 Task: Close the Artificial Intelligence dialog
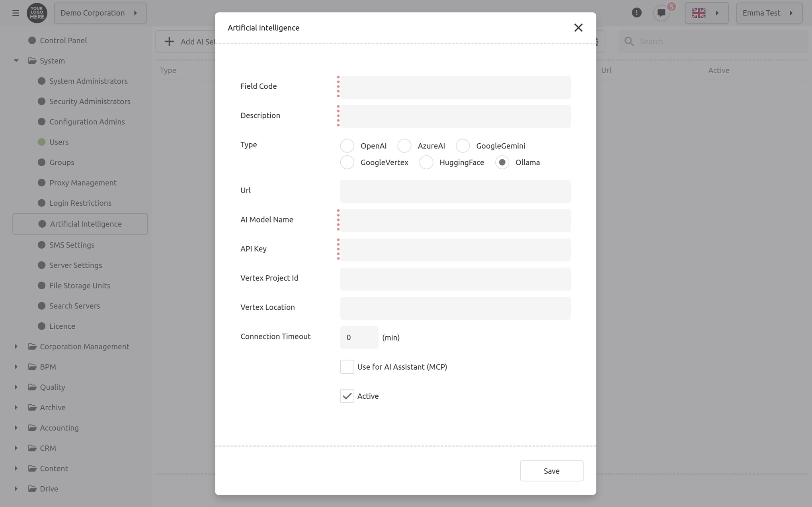click(578, 27)
